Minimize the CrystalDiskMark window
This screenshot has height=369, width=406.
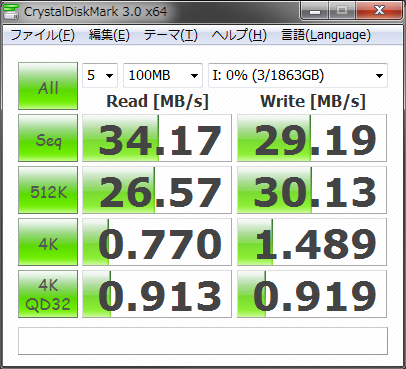click(315, 11)
